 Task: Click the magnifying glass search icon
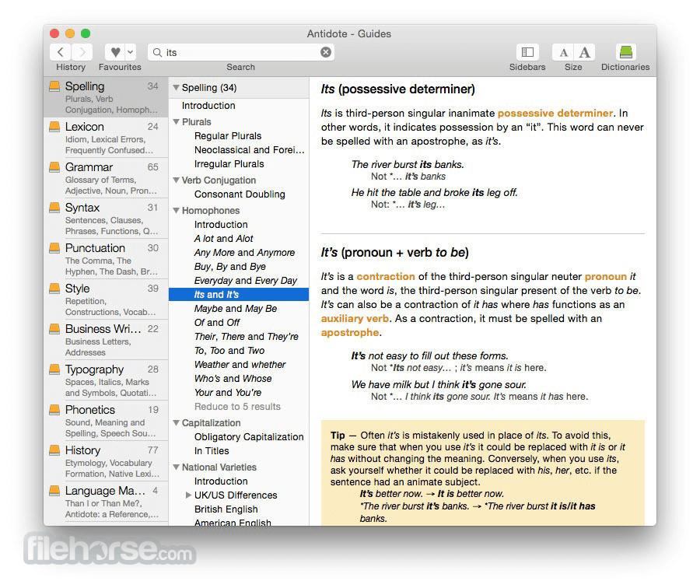click(157, 52)
